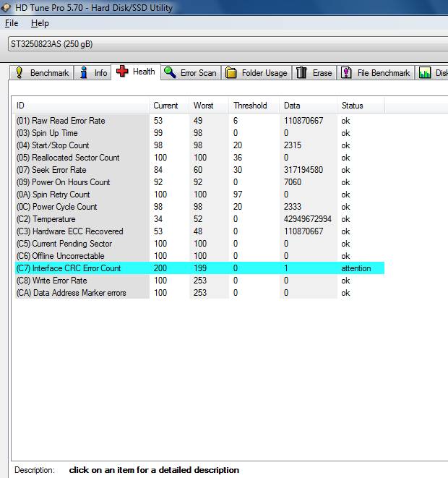This screenshot has height=478, width=448.
Task: Select the (CA) Data Address Marker errors row
Action: [x=199, y=293]
